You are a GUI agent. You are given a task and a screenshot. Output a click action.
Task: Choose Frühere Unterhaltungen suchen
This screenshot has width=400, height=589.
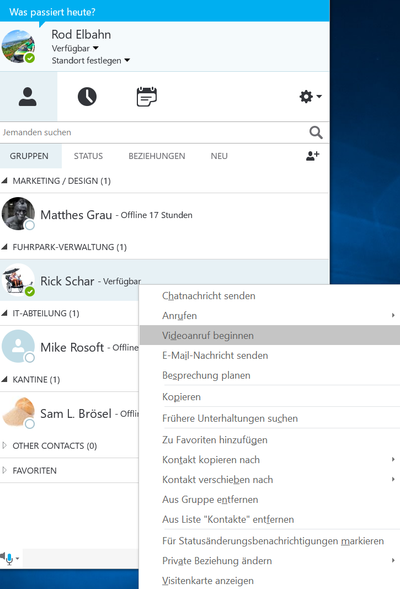[269, 418]
